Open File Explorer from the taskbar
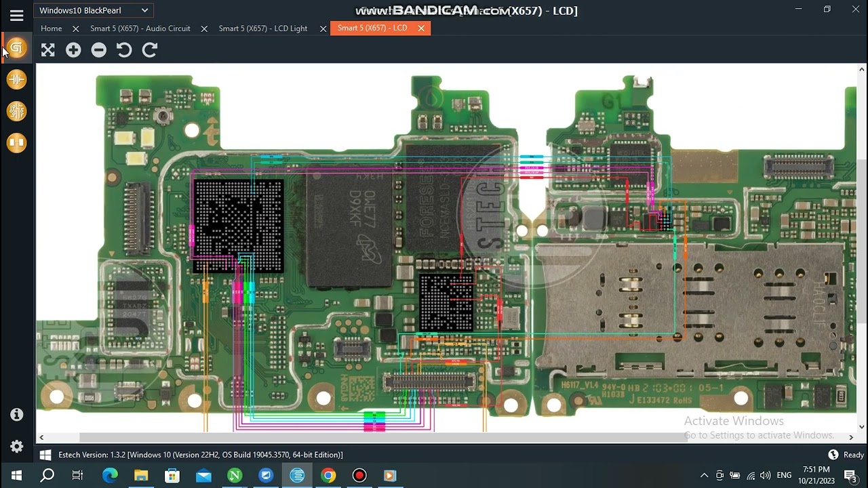 [x=141, y=475]
